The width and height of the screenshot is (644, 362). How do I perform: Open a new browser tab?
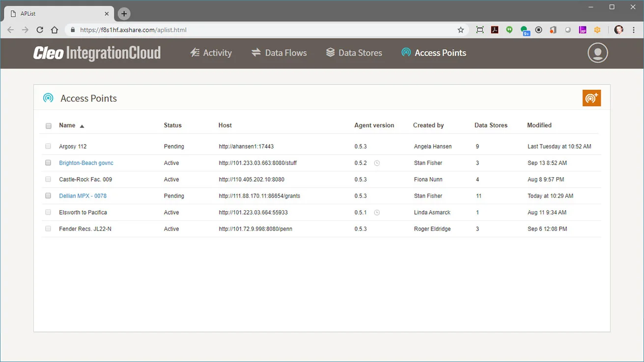(124, 14)
